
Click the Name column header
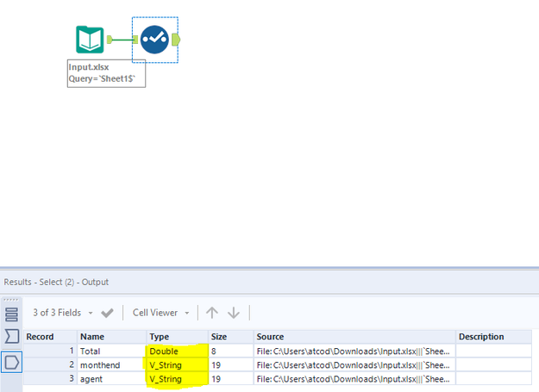coord(112,337)
